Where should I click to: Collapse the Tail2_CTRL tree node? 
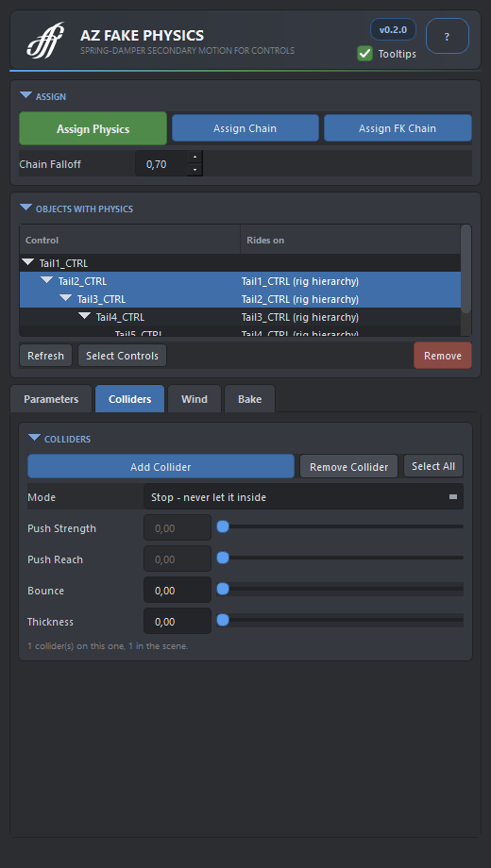tap(46, 280)
